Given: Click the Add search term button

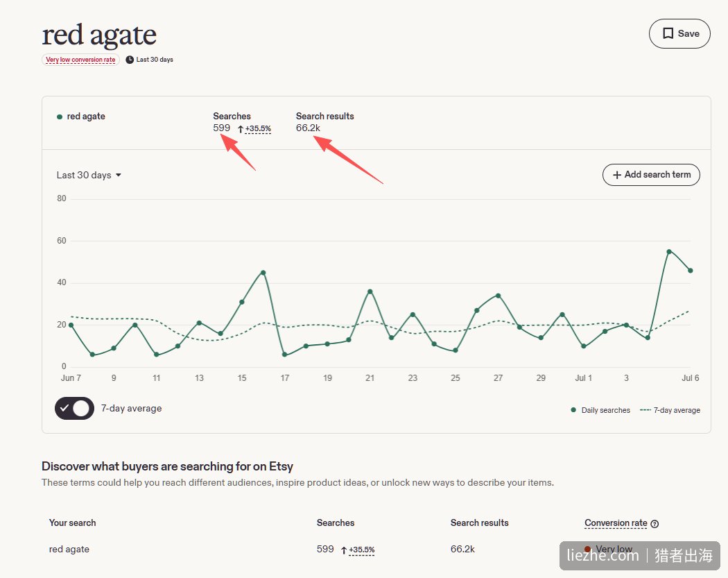Looking at the screenshot, I should [x=651, y=175].
